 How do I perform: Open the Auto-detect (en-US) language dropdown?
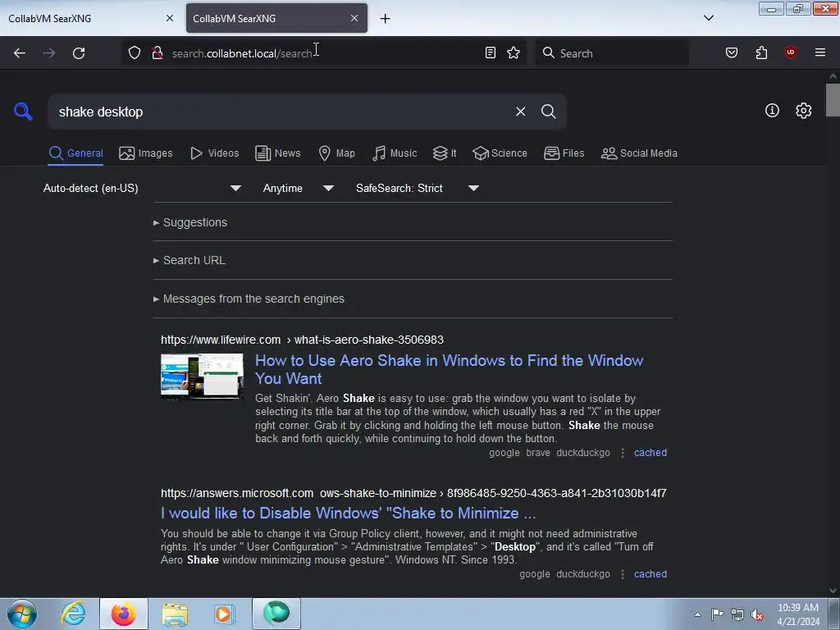tap(142, 188)
